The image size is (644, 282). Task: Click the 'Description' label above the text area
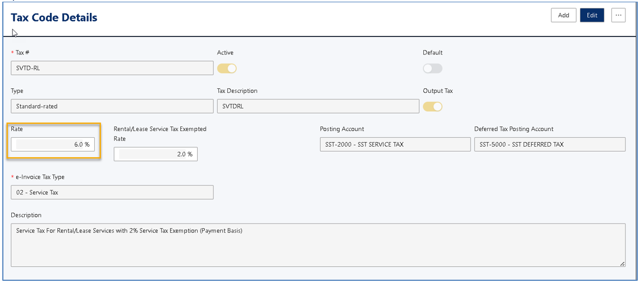click(x=26, y=215)
